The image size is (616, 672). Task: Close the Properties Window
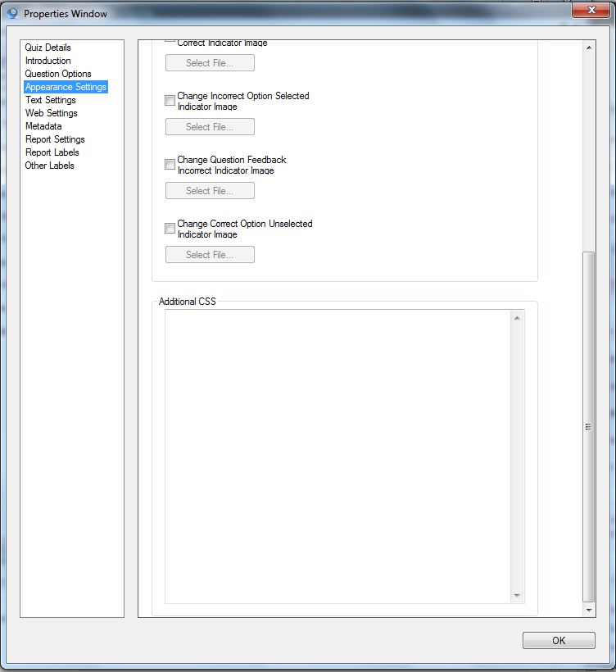click(591, 10)
